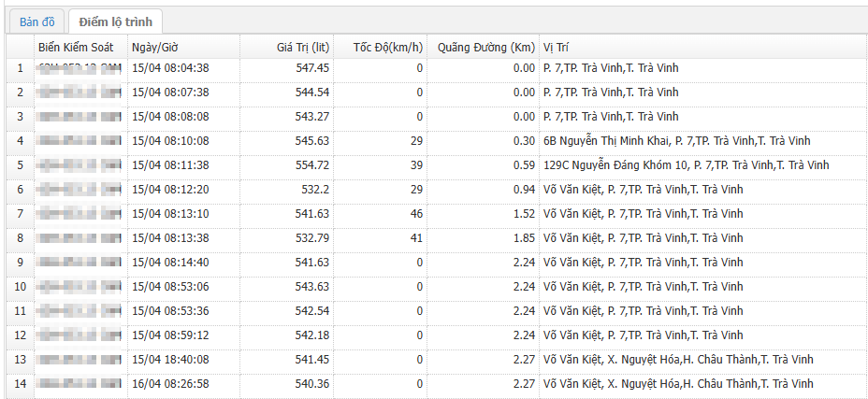Sort by Giá Trị (lit) column
This screenshot has height=399, width=868.
point(302,47)
